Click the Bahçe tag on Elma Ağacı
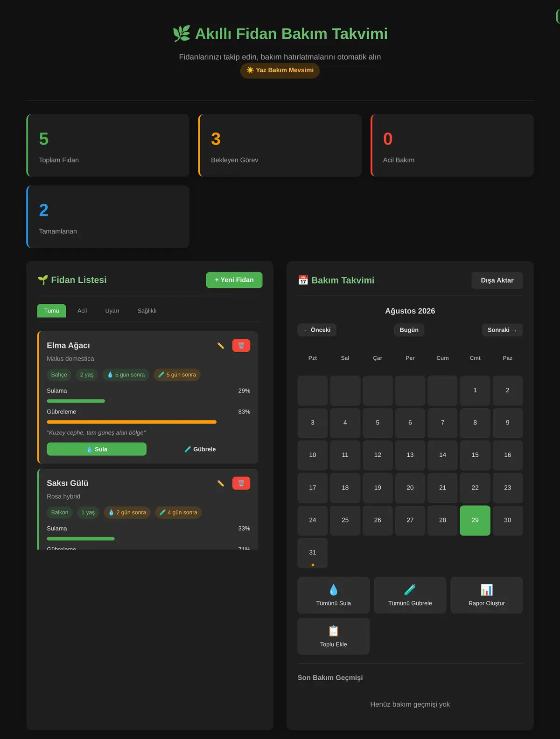 [59, 375]
